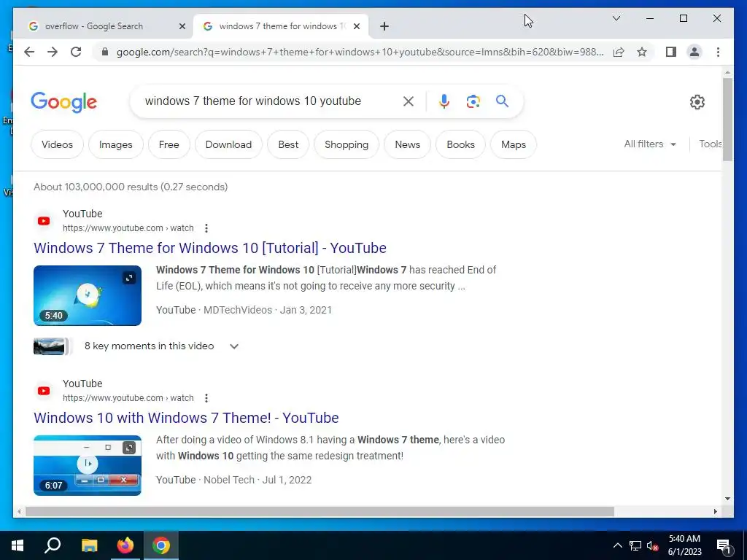Filter results by Images
Viewport: 747px width, 560px height.
[x=116, y=144]
